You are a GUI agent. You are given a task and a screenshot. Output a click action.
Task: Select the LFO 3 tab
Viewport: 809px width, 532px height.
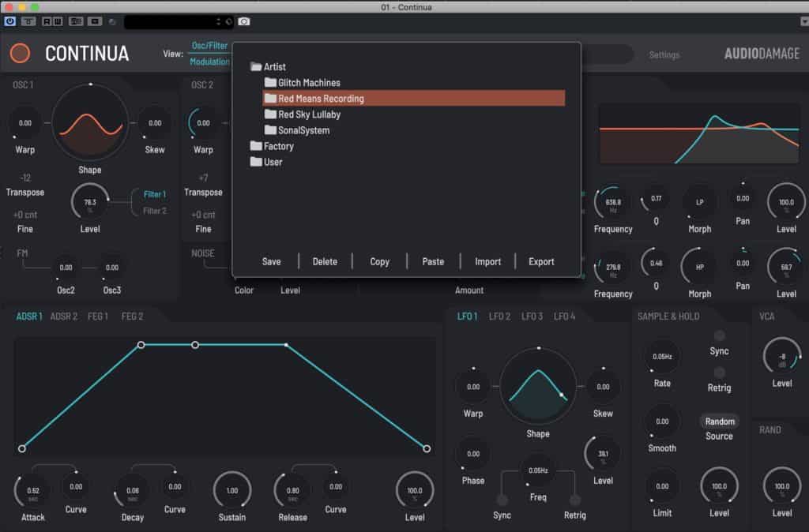click(x=532, y=316)
